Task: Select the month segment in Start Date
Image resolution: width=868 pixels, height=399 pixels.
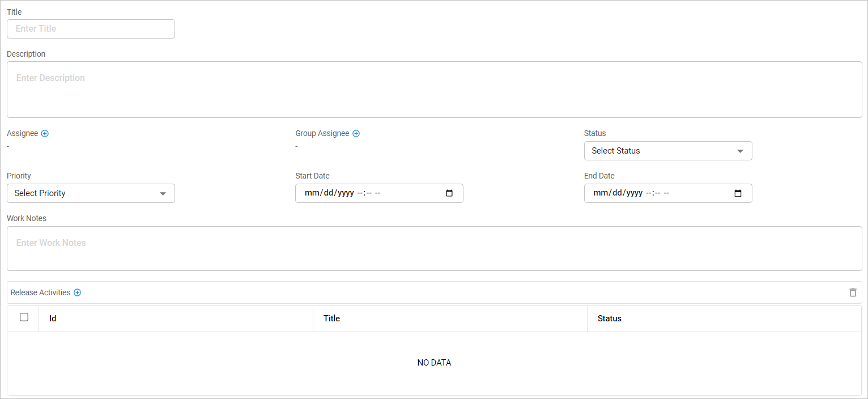Action: click(x=311, y=193)
